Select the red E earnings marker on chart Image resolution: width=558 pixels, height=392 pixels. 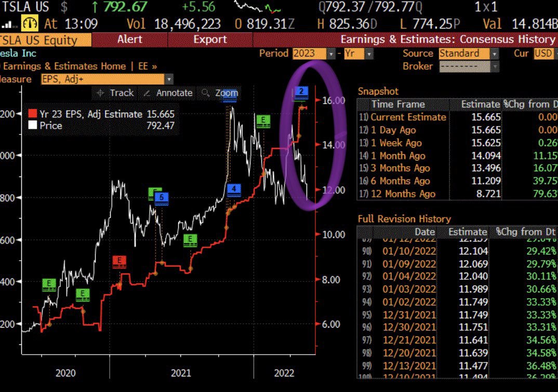pyautogui.click(x=119, y=262)
